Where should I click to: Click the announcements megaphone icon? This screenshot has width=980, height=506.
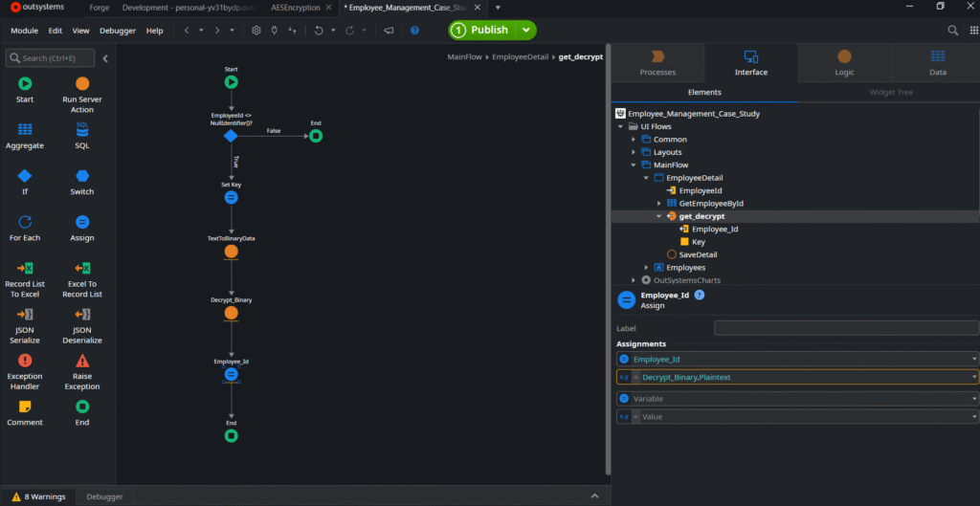[389, 31]
